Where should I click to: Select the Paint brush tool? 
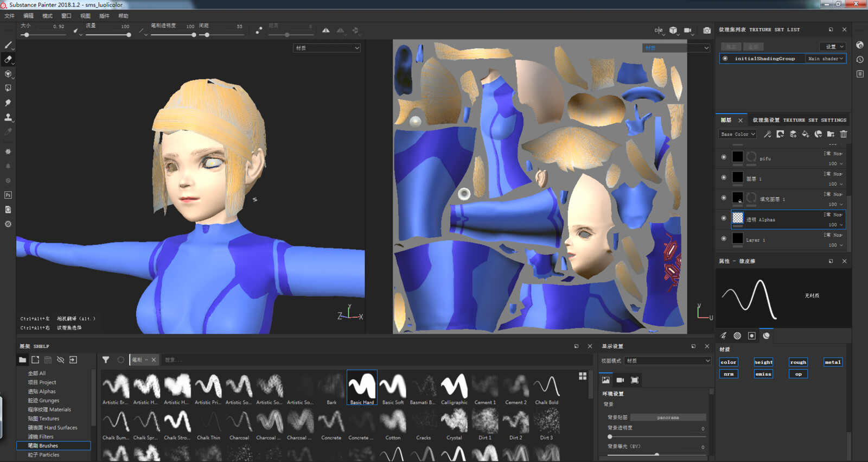click(8, 45)
